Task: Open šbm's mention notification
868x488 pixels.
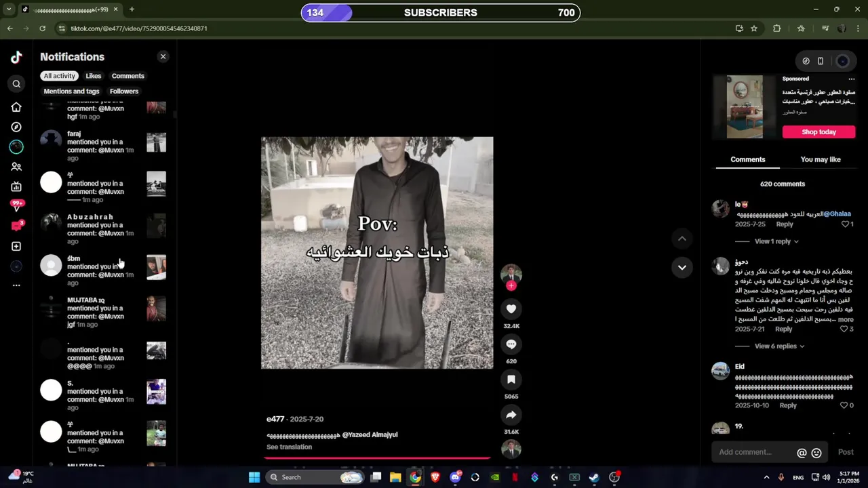Action: [103, 270]
